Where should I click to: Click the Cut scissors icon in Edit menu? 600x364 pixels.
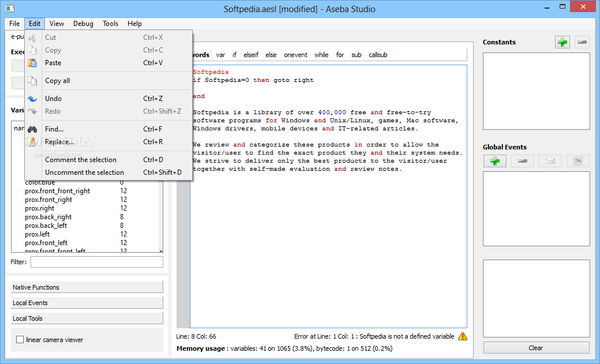pos(32,37)
